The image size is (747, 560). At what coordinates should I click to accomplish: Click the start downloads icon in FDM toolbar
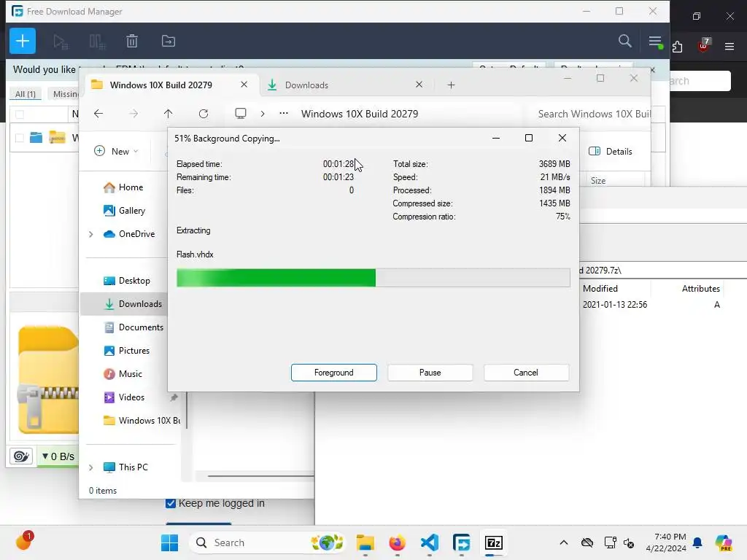61,42
